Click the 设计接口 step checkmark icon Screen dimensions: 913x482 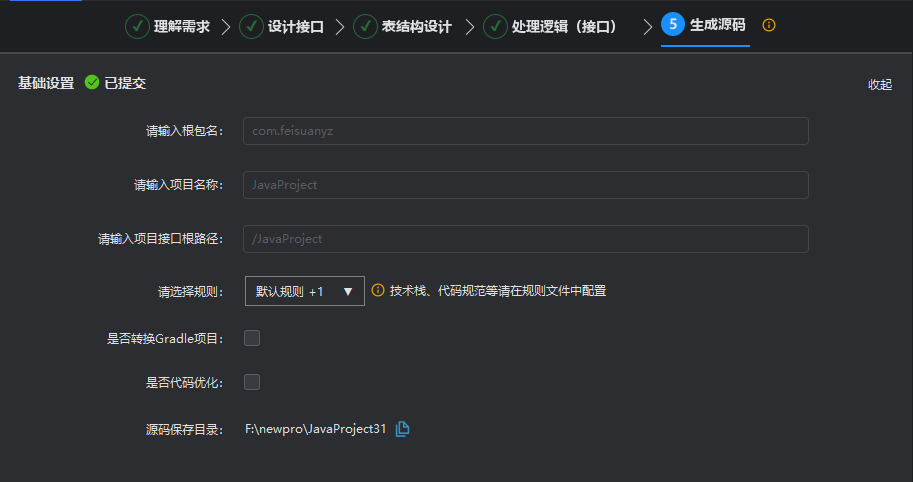[251, 26]
